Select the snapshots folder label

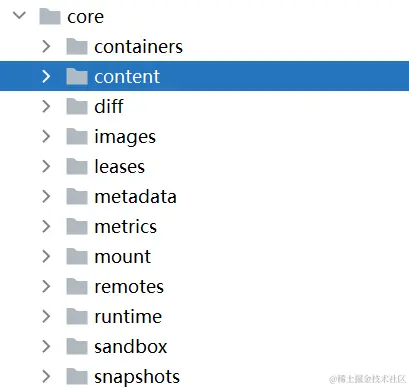(x=137, y=377)
